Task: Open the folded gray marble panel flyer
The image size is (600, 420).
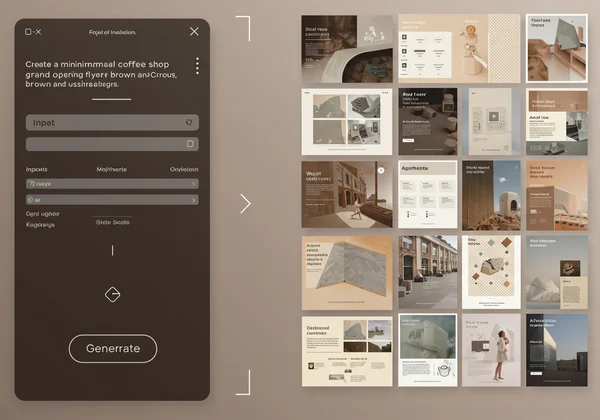Action: click(347, 273)
